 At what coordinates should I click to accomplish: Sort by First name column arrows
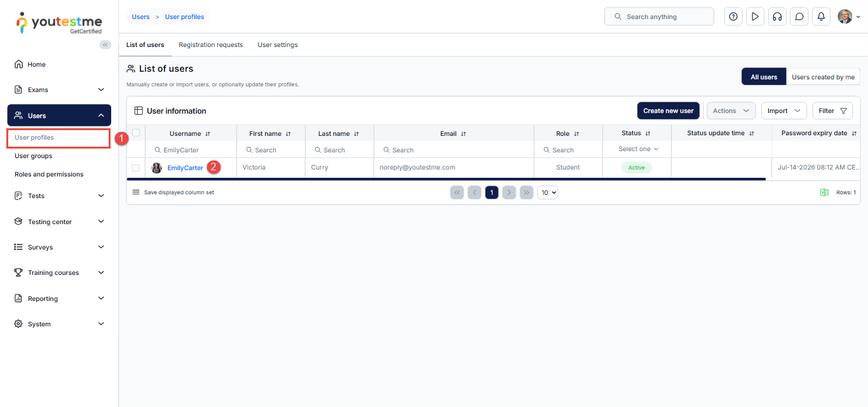[x=288, y=134]
